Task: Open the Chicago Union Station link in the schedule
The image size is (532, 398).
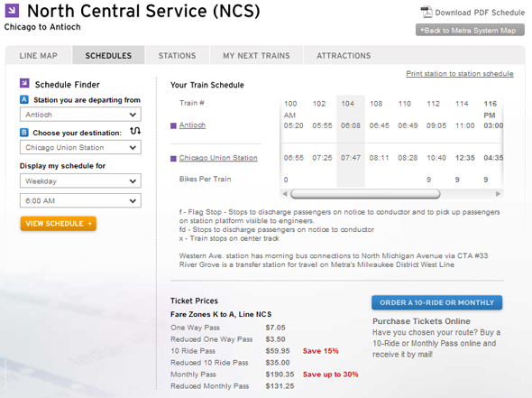Action: (x=218, y=158)
